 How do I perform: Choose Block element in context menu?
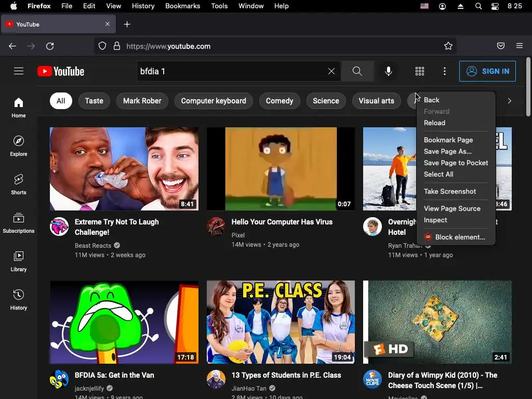(x=456, y=237)
